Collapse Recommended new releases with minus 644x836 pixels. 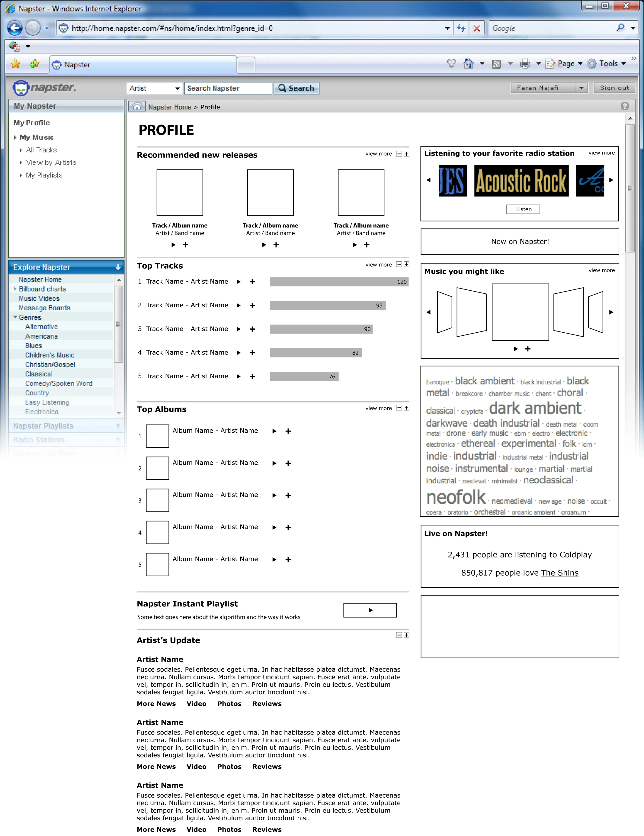(399, 154)
